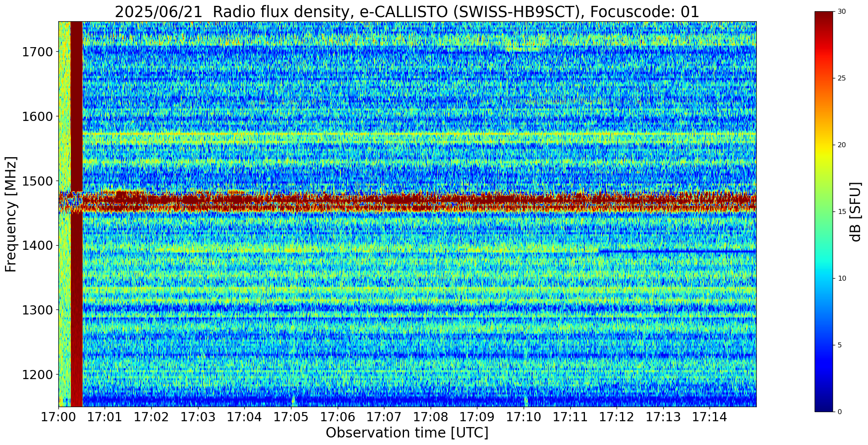Viewport: 868px width, 445px height.
Task: Pick the colorbar tick label 25
Action: (x=842, y=78)
